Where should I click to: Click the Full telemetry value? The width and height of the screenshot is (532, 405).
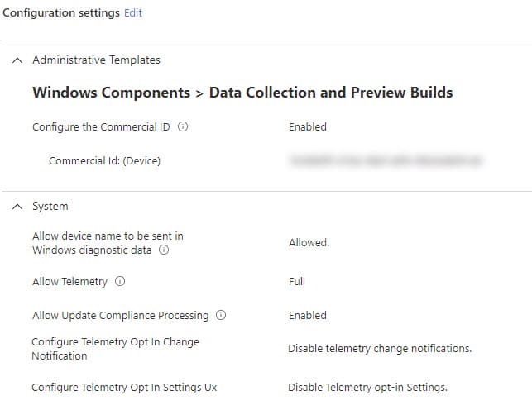point(297,281)
